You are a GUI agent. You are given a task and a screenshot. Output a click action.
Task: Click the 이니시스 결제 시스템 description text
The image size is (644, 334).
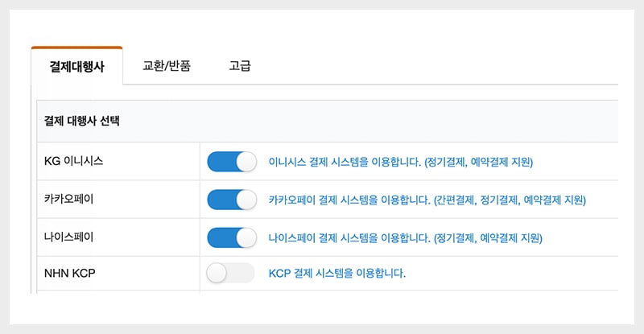(400, 162)
